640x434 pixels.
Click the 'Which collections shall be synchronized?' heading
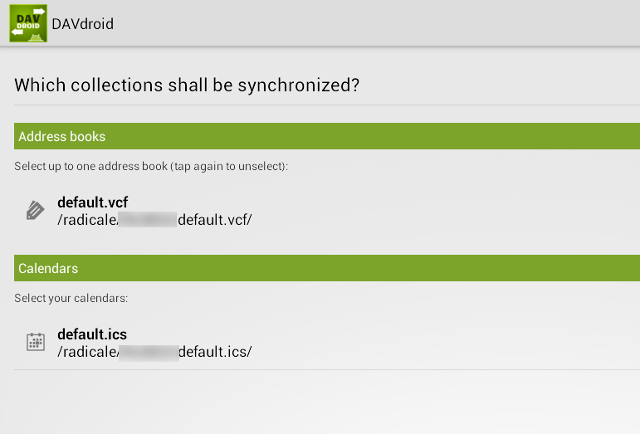(x=187, y=85)
